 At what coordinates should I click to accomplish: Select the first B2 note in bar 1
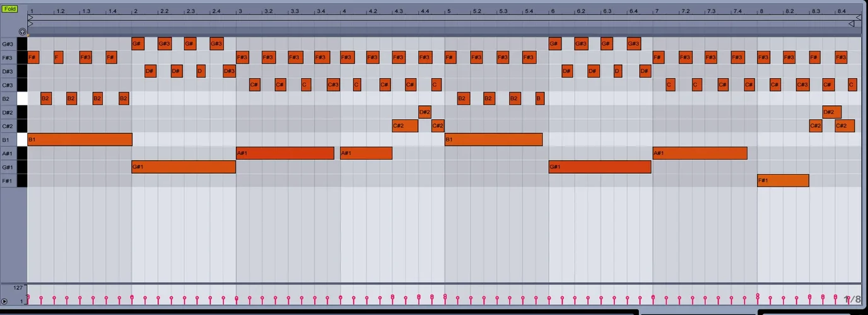46,98
